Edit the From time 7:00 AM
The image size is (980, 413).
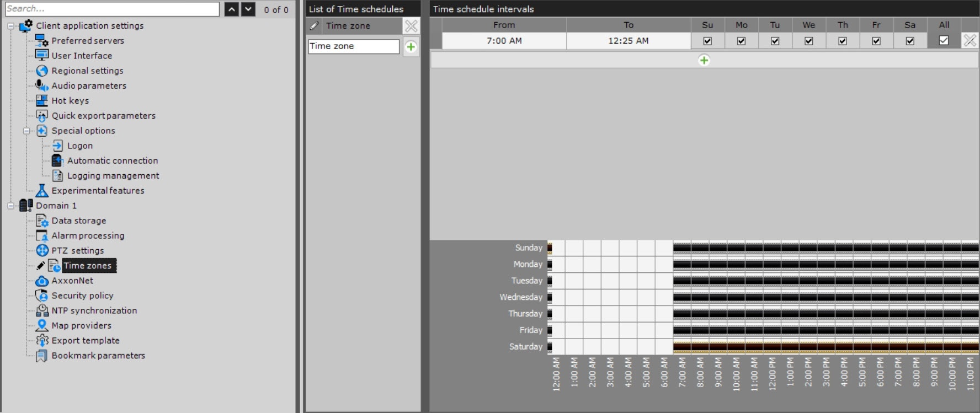click(504, 41)
